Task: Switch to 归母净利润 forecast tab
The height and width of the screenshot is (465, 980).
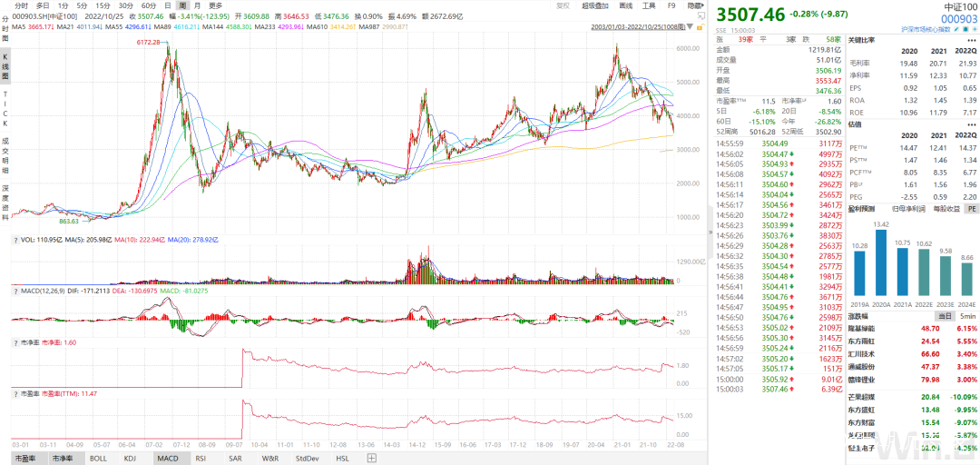Action: click(906, 208)
